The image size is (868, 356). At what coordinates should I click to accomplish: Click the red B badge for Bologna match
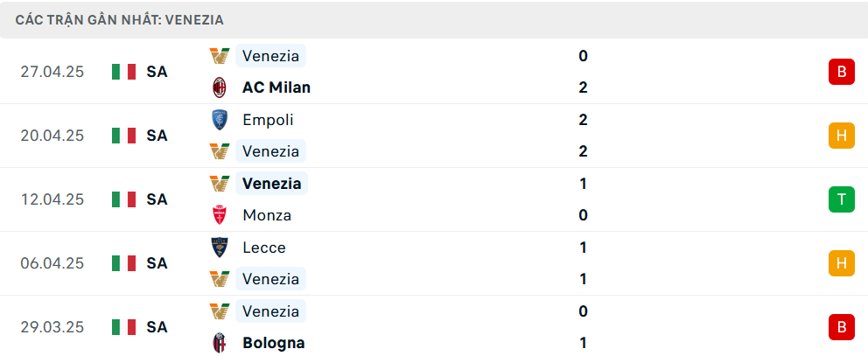[842, 327]
